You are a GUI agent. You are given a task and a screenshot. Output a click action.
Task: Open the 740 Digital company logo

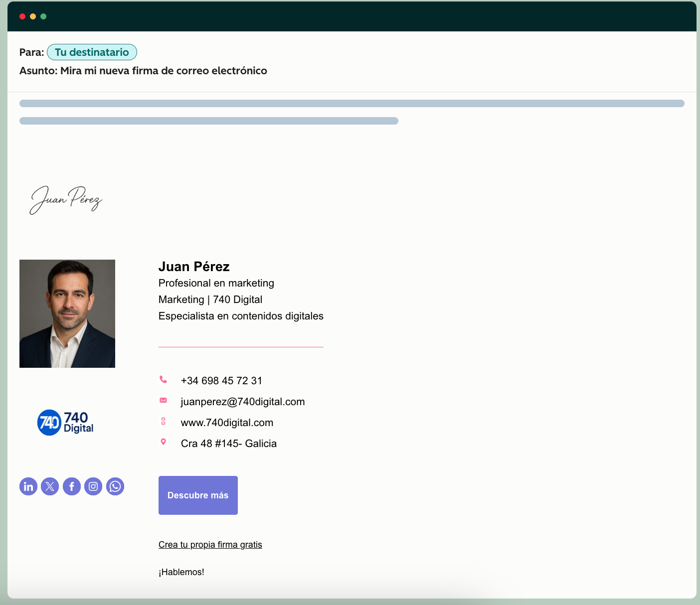65,423
